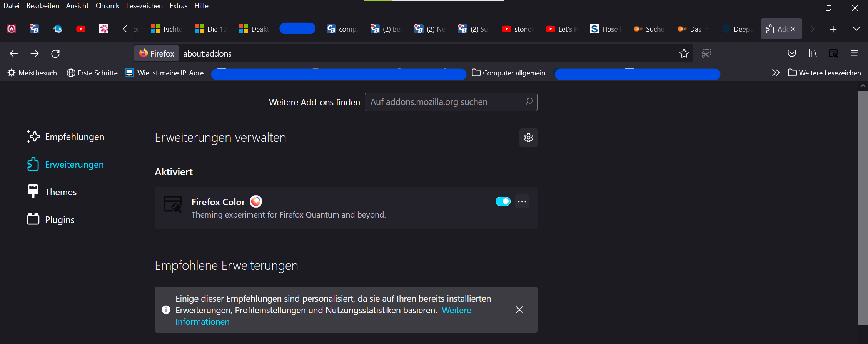Close the Add-ons tab
The height and width of the screenshot is (344, 868).
(x=793, y=29)
